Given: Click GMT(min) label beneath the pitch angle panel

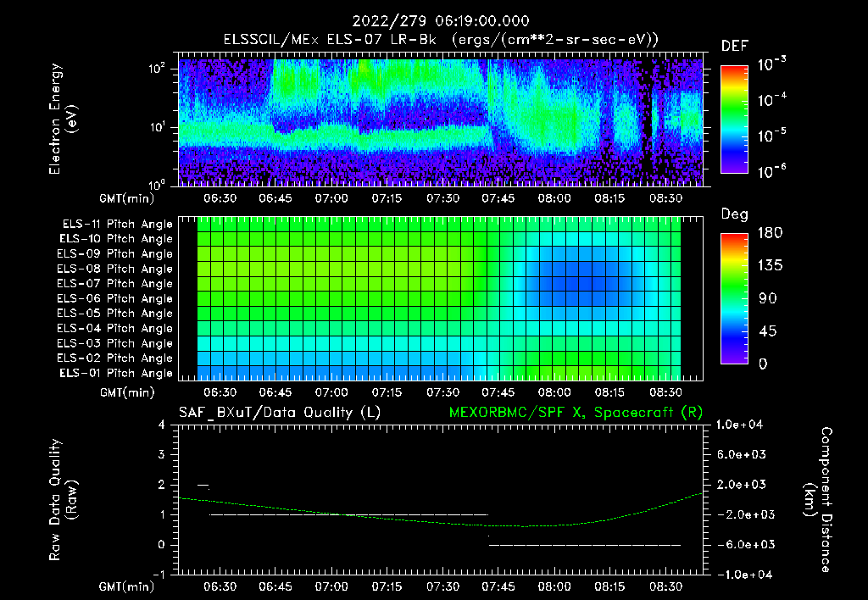Looking at the screenshot, I should (127, 393).
